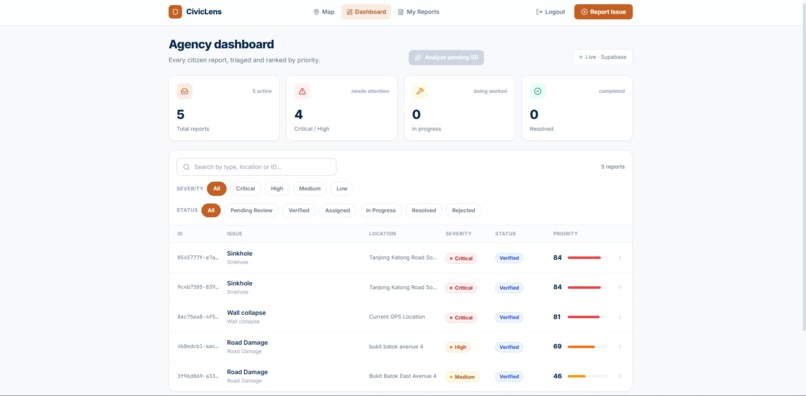Click the priority 81 progress bar

click(587, 317)
